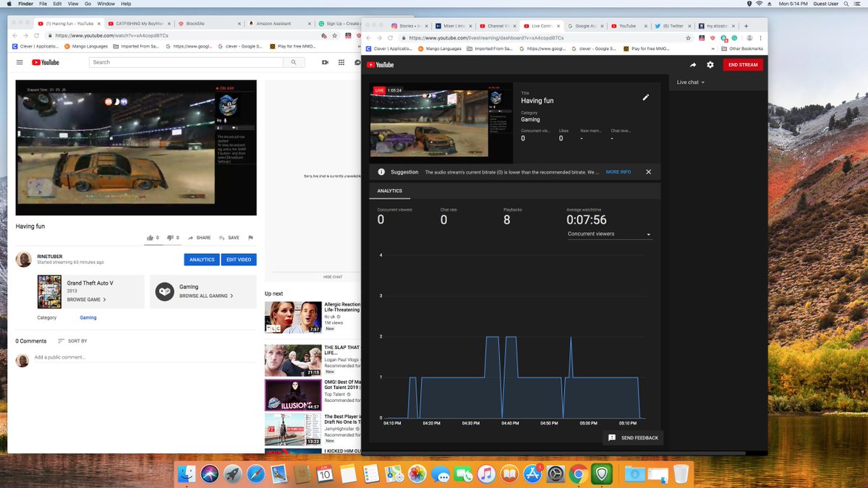This screenshot has width=868, height=488.
Task: Open the YouTube apps grid icon
Action: coord(341,62)
